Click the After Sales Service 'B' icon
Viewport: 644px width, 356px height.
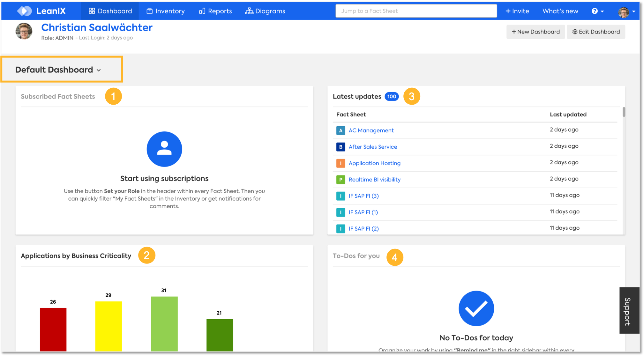point(341,147)
